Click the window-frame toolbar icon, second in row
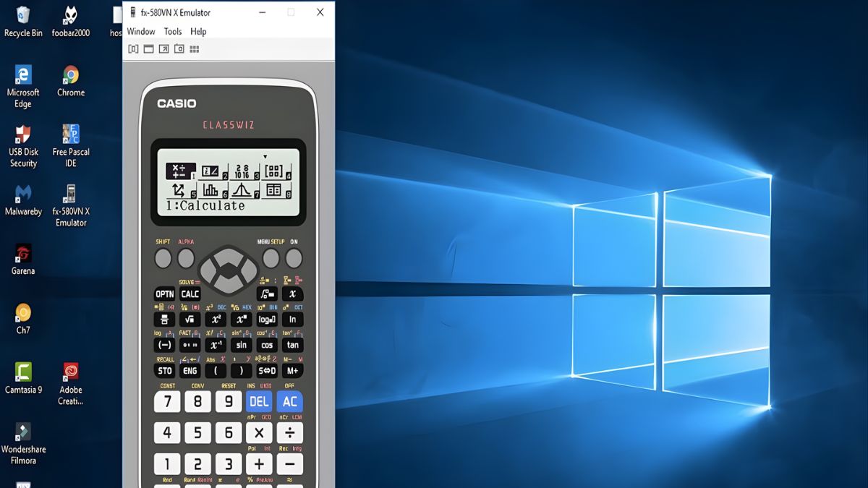The image size is (868, 488). point(148,49)
